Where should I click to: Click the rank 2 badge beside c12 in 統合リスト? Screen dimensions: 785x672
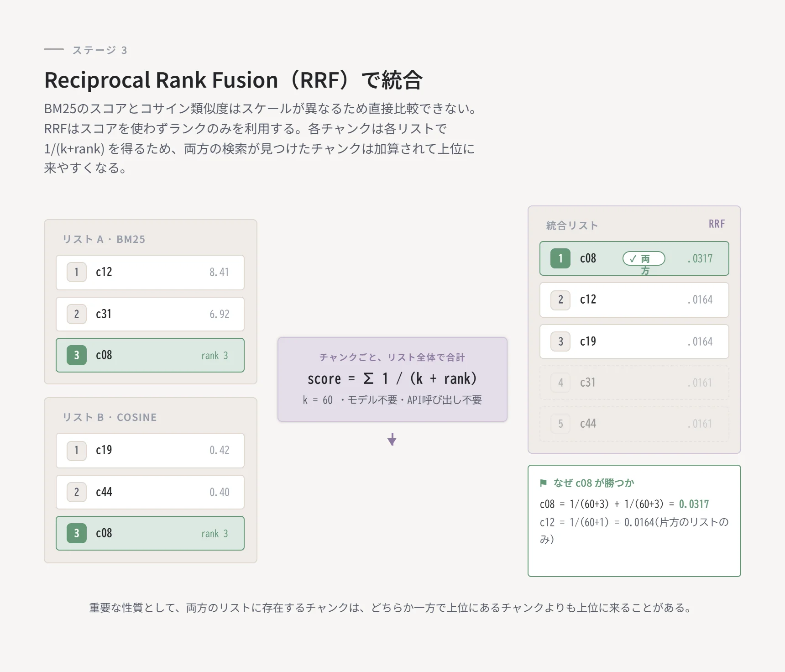(560, 300)
